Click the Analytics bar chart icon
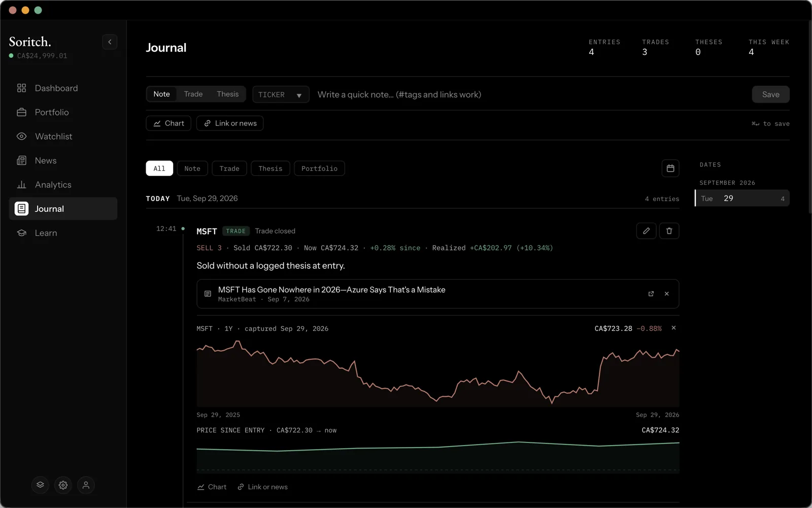The height and width of the screenshot is (508, 812). point(21,184)
